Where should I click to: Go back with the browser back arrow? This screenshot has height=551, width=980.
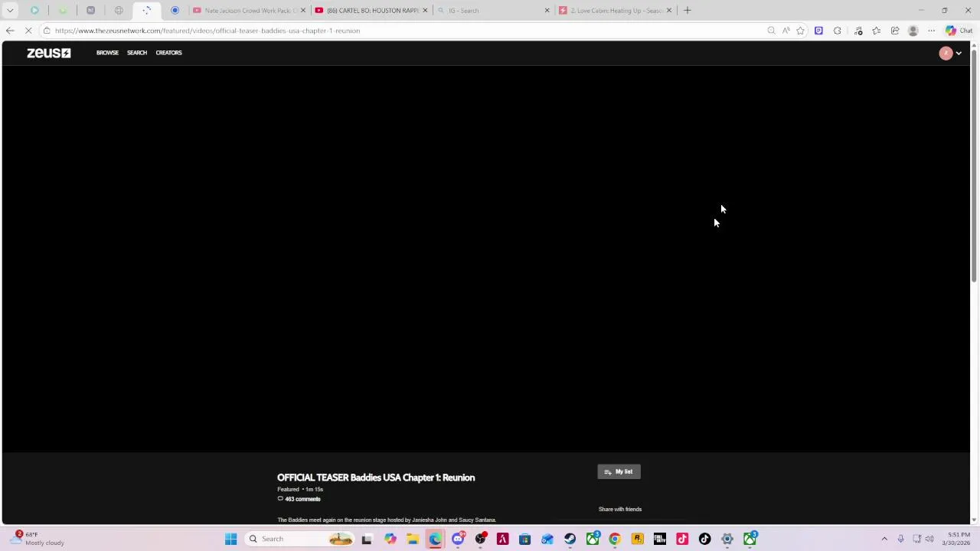tap(10, 31)
